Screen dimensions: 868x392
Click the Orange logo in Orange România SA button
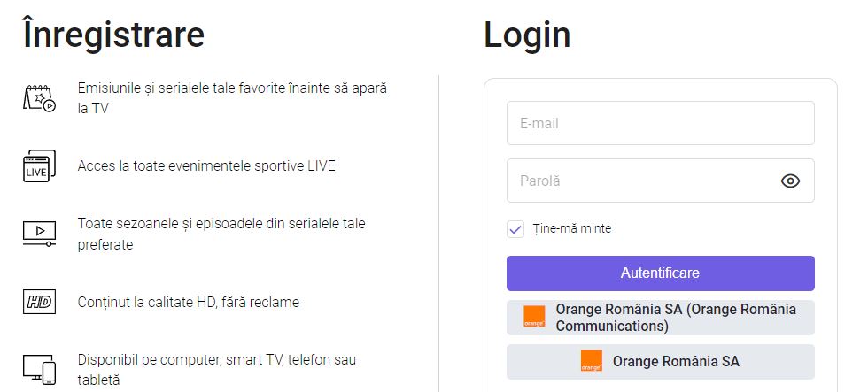tap(591, 361)
